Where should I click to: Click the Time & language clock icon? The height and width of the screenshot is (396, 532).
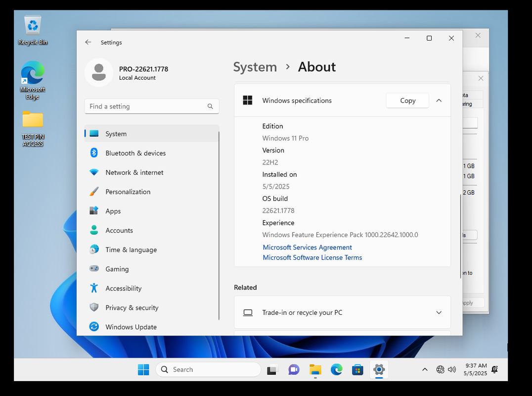pos(94,249)
